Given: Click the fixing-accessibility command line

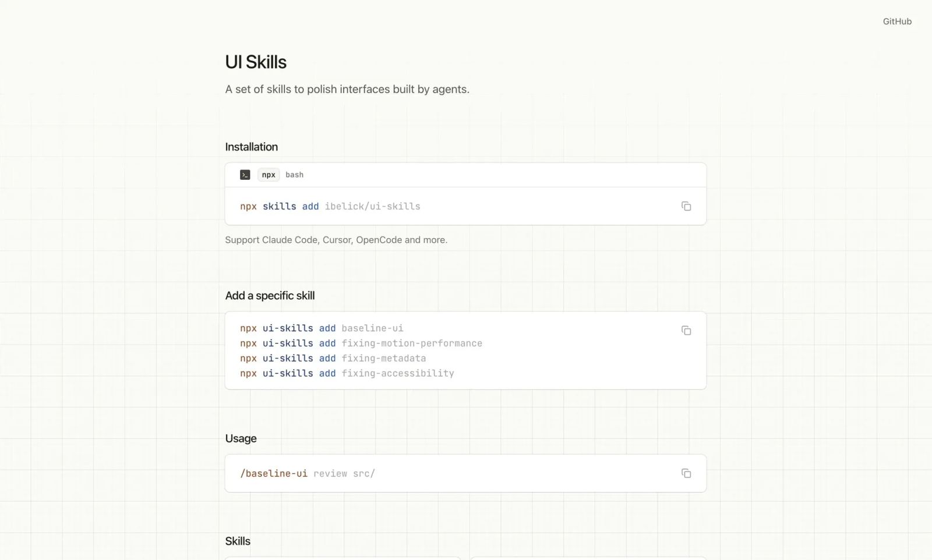Looking at the screenshot, I should tap(347, 374).
